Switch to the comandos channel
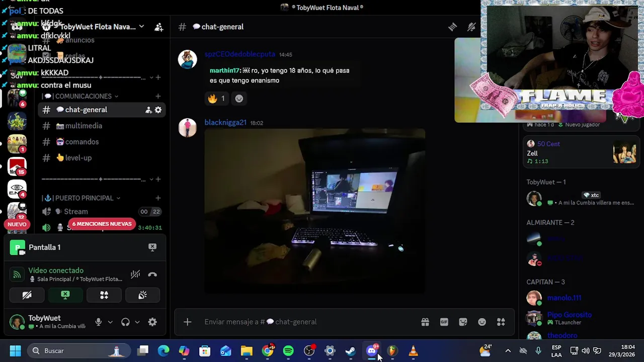 [102, 142]
